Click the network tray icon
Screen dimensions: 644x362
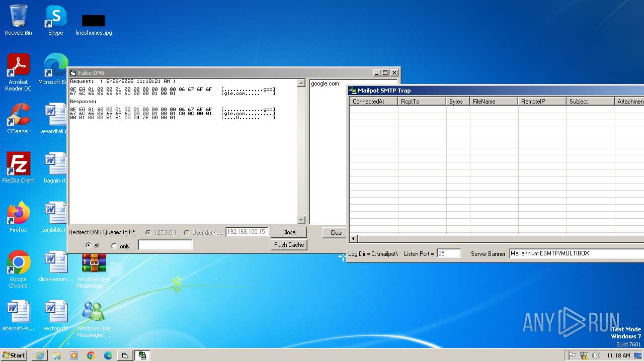(584, 355)
